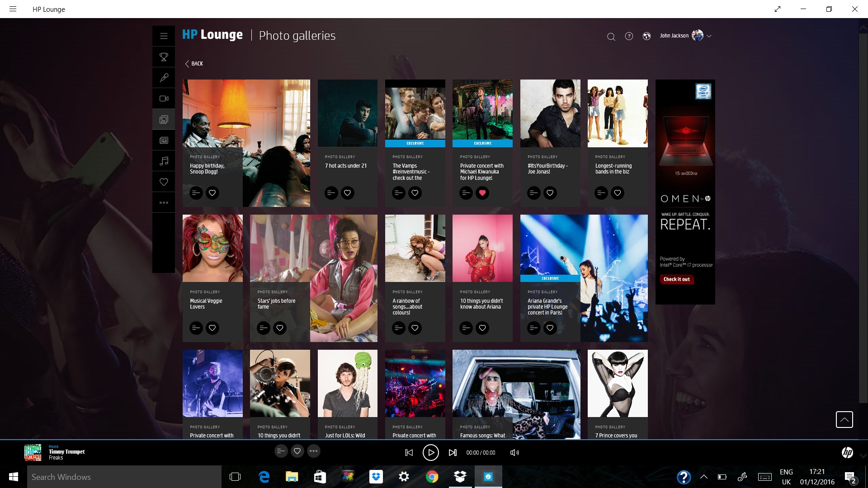Viewport: 868px width, 488px height.
Task: Open the Joe Jonas photo thumbnail
Action: (x=550, y=113)
